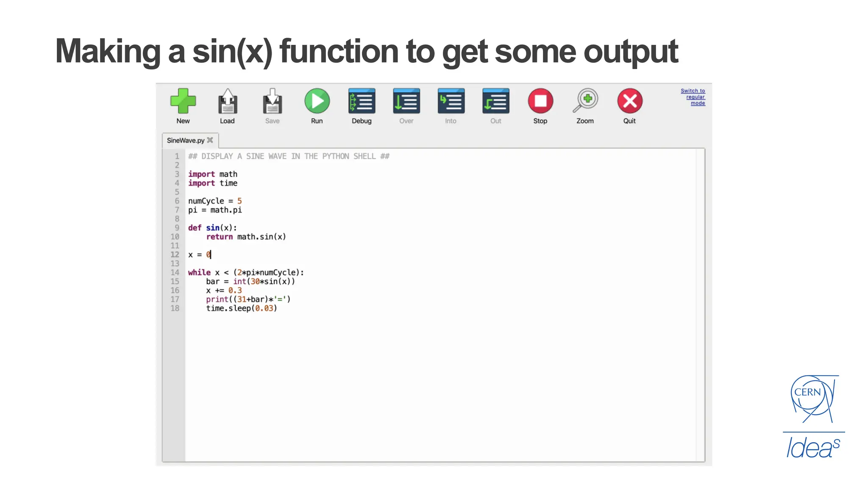Place cursor on the import math statement
The width and height of the screenshot is (868, 488).
[x=212, y=174]
